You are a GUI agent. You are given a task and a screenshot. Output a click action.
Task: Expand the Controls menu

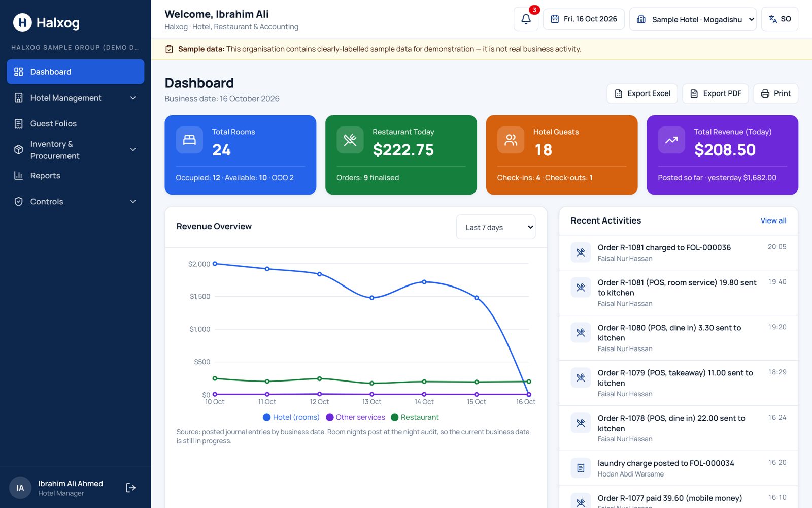(x=75, y=202)
